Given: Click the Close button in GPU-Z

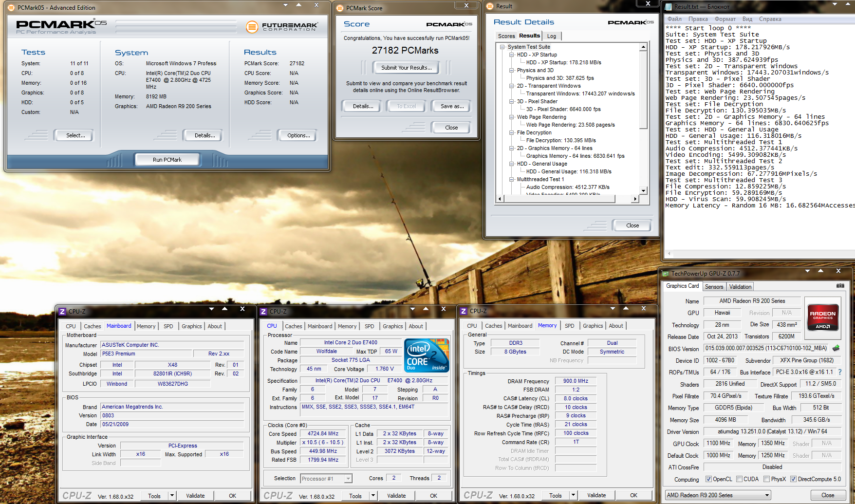Looking at the screenshot, I should click(x=828, y=495).
